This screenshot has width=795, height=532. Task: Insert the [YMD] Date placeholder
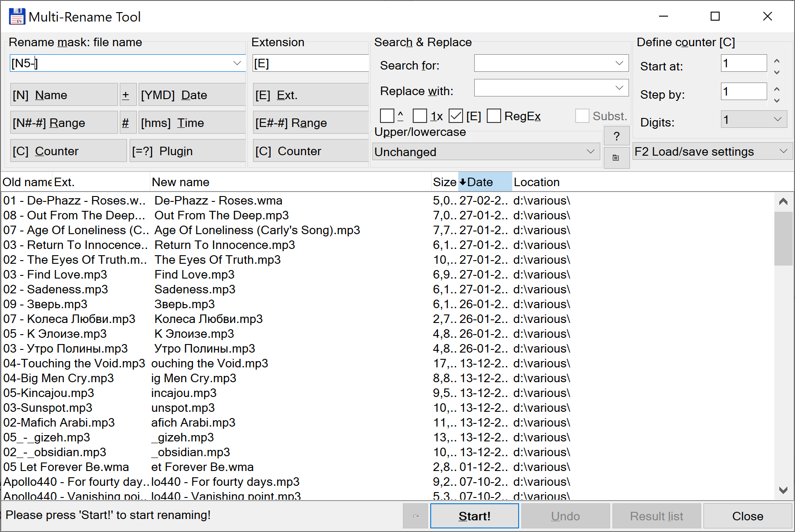click(x=192, y=95)
